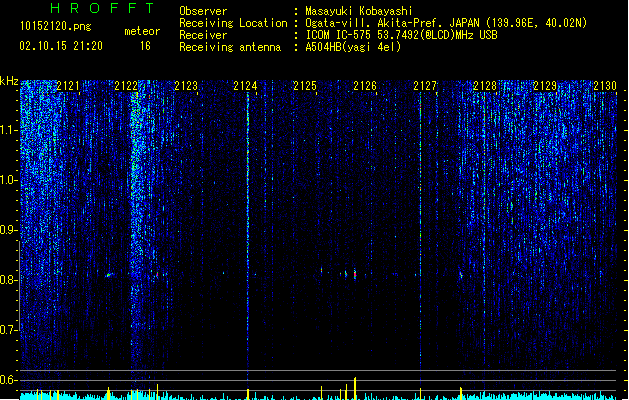
Task: Click the 2122 time marker
Action: (x=126, y=85)
